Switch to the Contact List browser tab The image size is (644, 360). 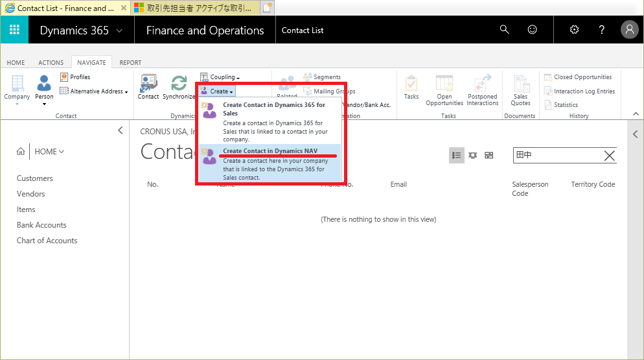(65, 8)
